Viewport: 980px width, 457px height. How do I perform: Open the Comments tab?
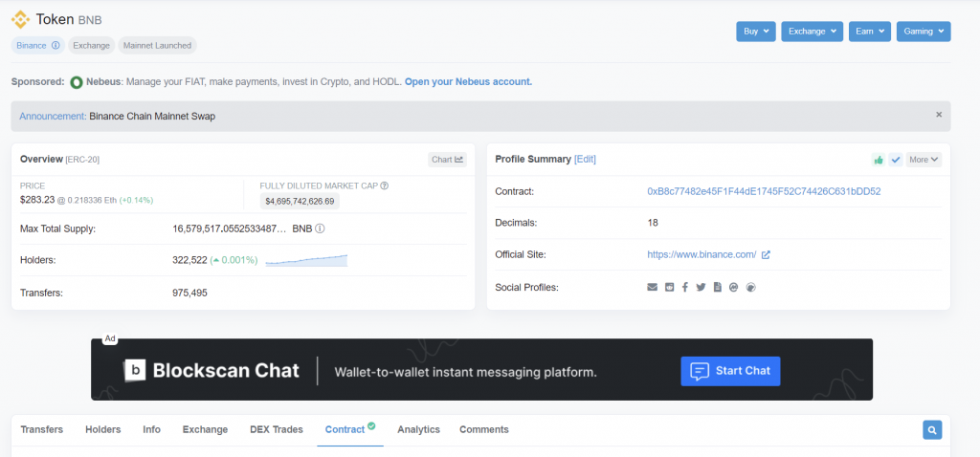(483, 429)
